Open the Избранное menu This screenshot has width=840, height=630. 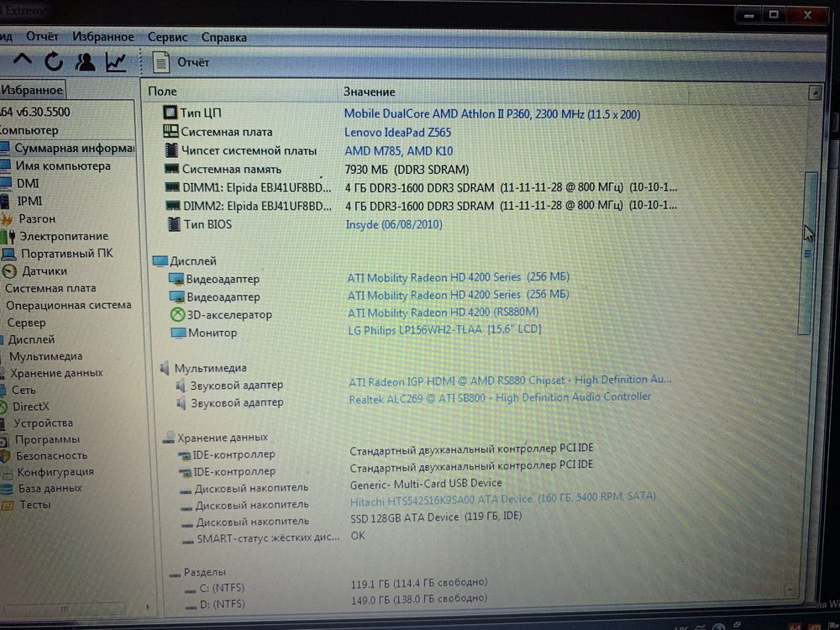pyautogui.click(x=102, y=36)
